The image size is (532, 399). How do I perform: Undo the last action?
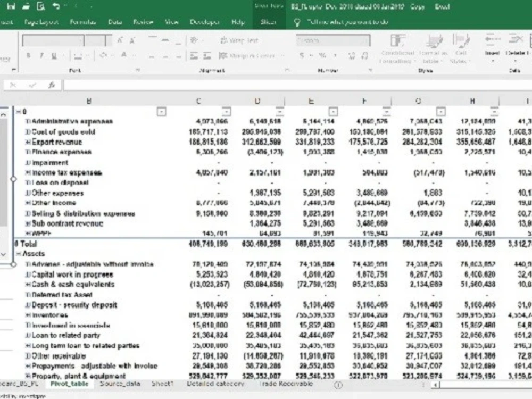pos(56,6)
